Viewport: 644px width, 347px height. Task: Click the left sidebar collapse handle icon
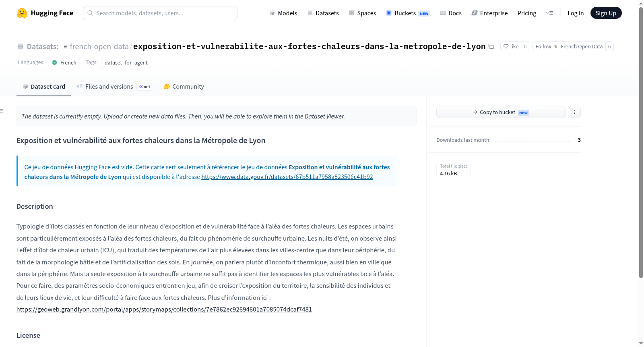(x=2, y=110)
